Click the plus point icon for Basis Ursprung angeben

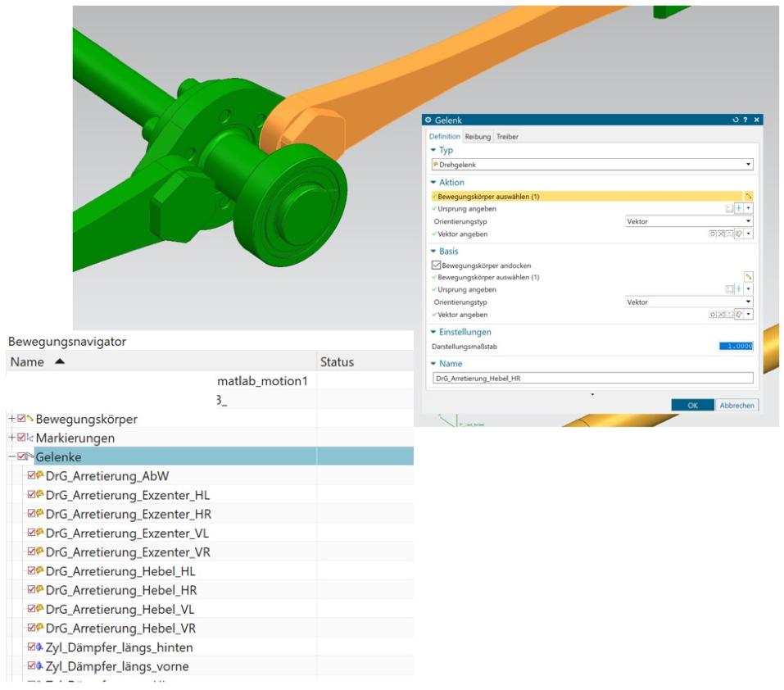click(x=738, y=289)
